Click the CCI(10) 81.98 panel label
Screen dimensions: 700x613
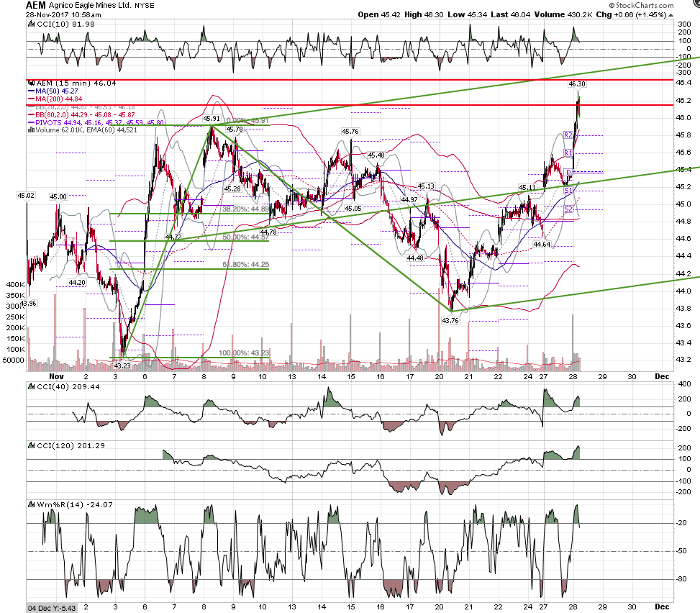(x=65, y=24)
